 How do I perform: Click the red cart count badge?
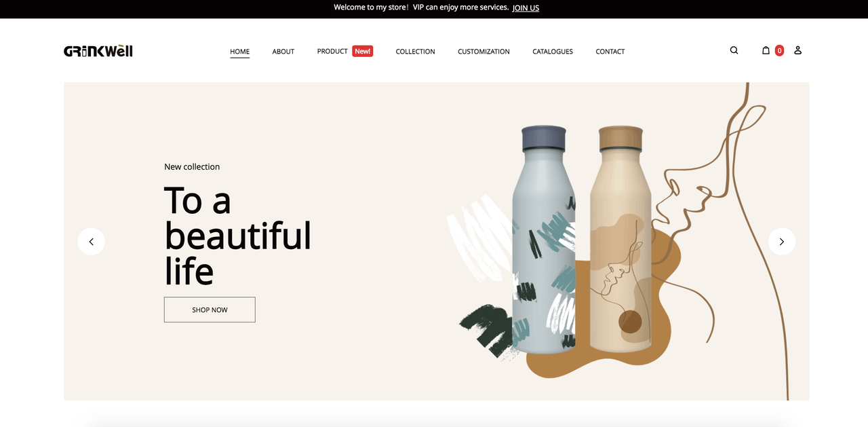779,50
